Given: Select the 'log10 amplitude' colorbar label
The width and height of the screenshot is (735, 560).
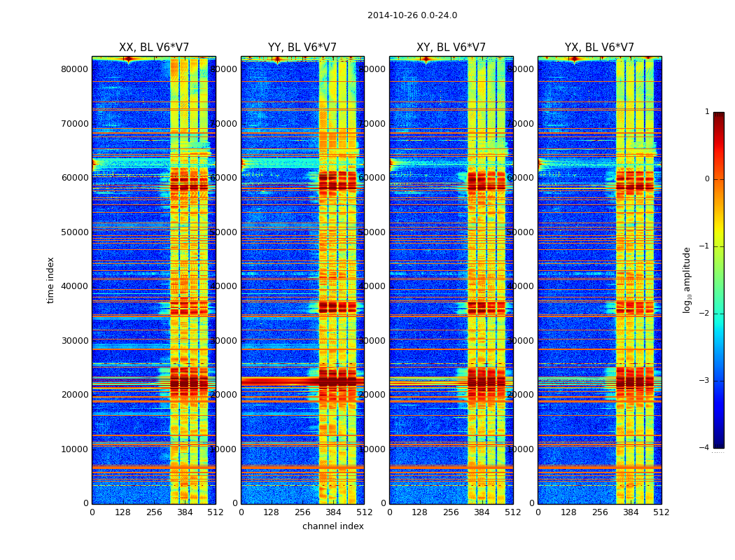Looking at the screenshot, I should (687, 280).
